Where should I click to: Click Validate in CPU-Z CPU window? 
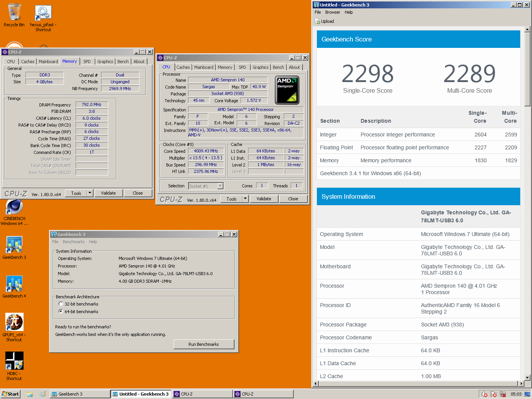tap(264, 199)
